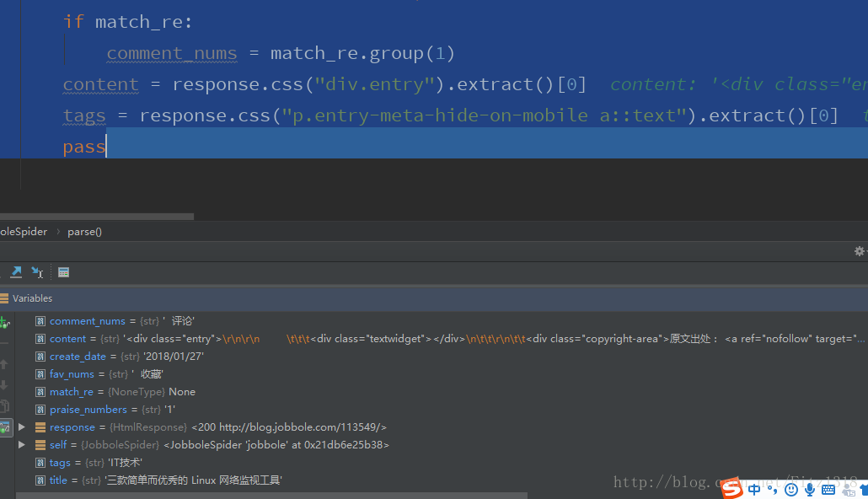Select the tags 'IT技术' row

click(442, 463)
